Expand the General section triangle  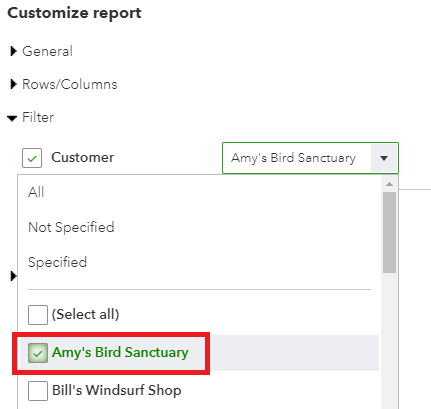(13, 51)
